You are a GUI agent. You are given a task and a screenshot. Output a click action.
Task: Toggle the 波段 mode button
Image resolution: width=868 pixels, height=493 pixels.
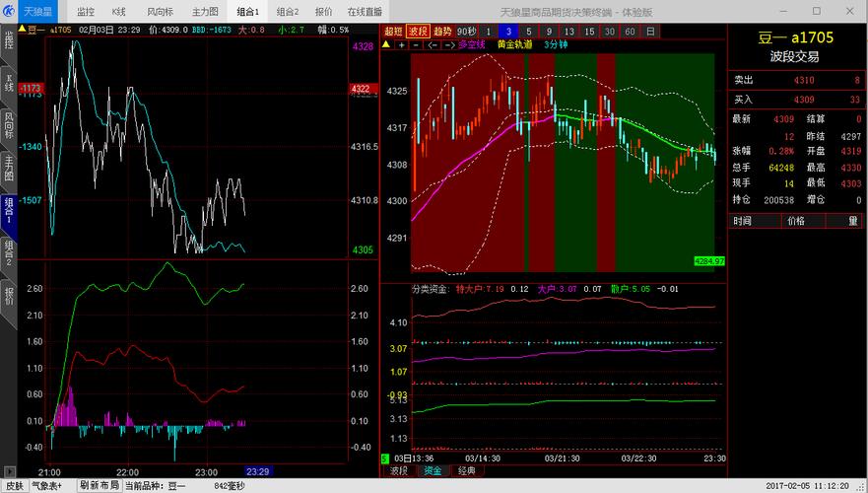(418, 31)
